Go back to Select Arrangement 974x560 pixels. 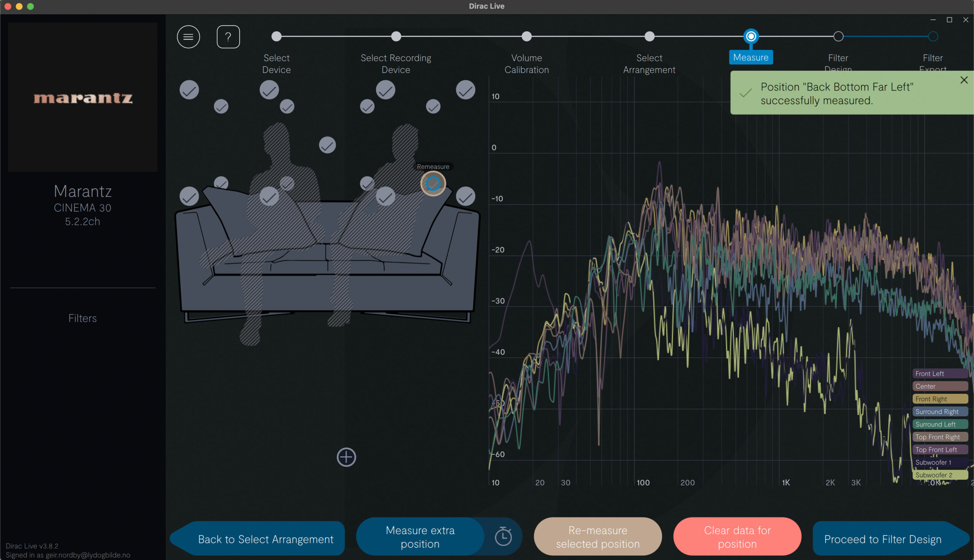265,539
